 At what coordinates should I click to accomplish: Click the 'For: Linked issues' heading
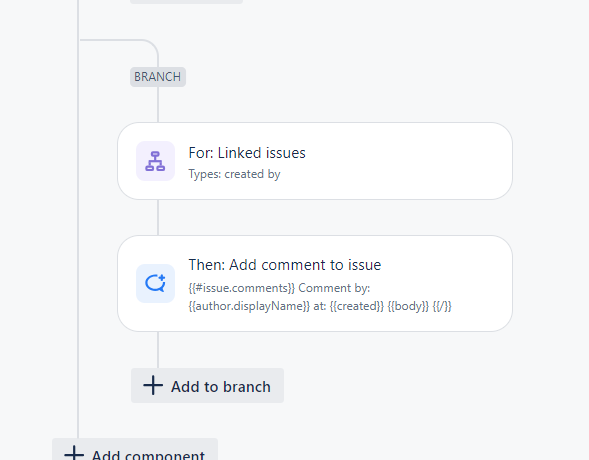tap(247, 153)
